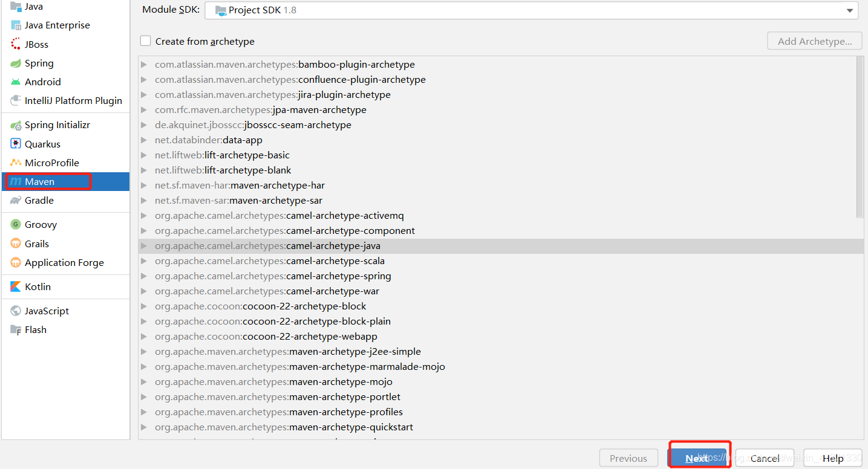Viewport: 868px width, 469px height.
Task: Click the Spring Initializr icon
Action: point(16,125)
